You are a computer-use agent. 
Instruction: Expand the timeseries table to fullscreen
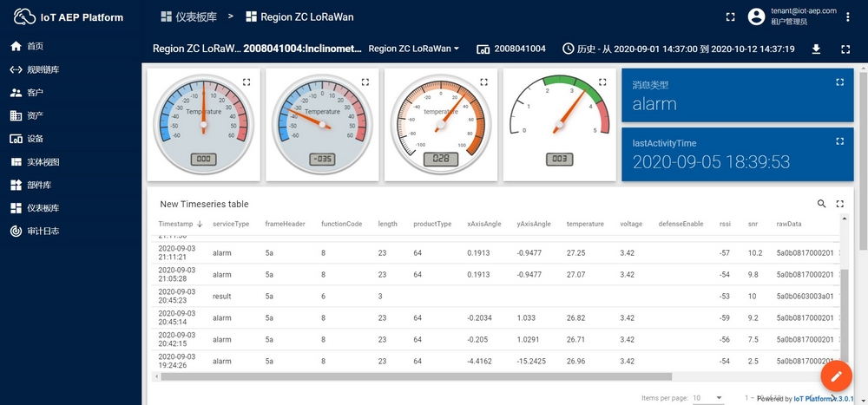(x=840, y=204)
